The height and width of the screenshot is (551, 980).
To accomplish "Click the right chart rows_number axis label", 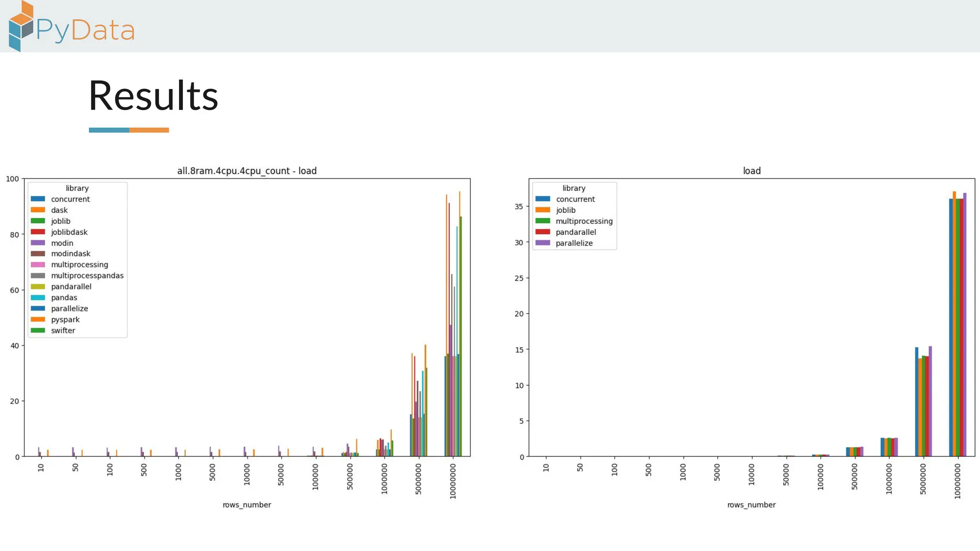I will pyautogui.click(x=751, y=505).
